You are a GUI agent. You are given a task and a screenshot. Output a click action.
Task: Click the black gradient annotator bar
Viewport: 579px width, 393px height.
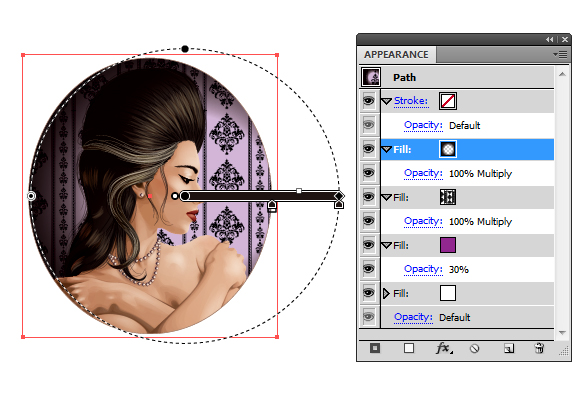coord(262,196)
